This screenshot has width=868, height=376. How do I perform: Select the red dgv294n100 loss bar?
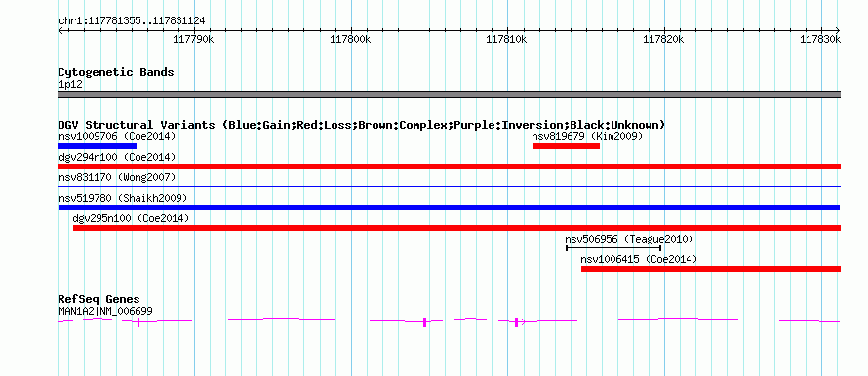449,167
